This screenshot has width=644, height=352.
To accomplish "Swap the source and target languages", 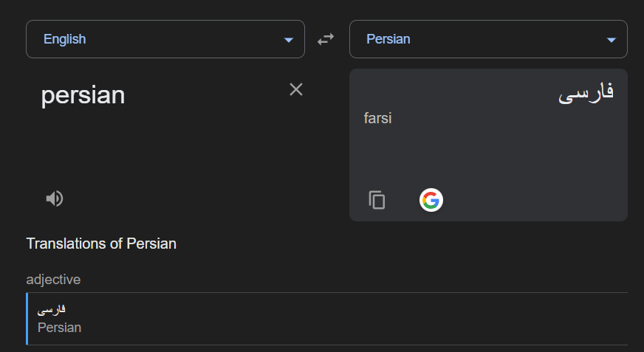I will pyautogui.click(x=326, y=40).
